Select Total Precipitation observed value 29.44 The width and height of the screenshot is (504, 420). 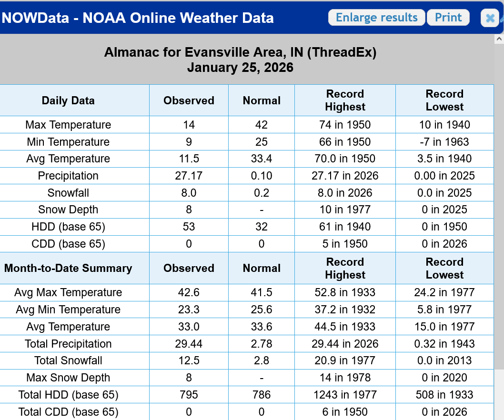tap(189, 344)
